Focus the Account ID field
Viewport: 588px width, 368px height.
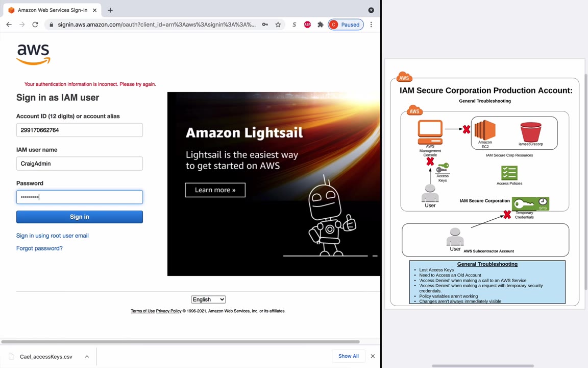(x=80, y=130)
